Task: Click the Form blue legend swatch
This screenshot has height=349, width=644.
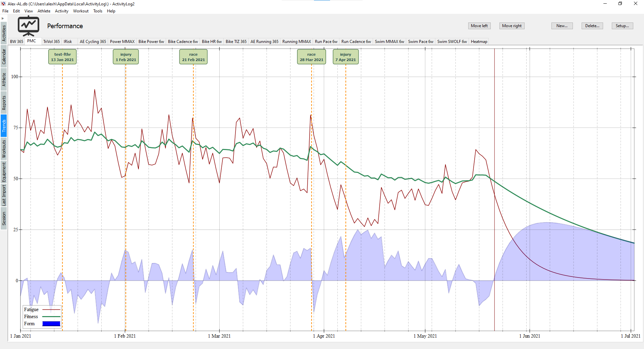Action: coord(51,324)
